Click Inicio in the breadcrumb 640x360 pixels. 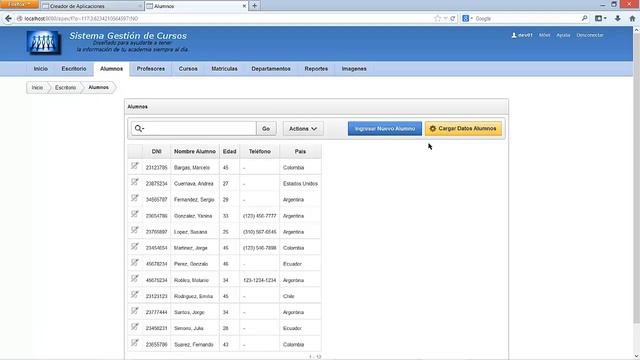[38, 88]
